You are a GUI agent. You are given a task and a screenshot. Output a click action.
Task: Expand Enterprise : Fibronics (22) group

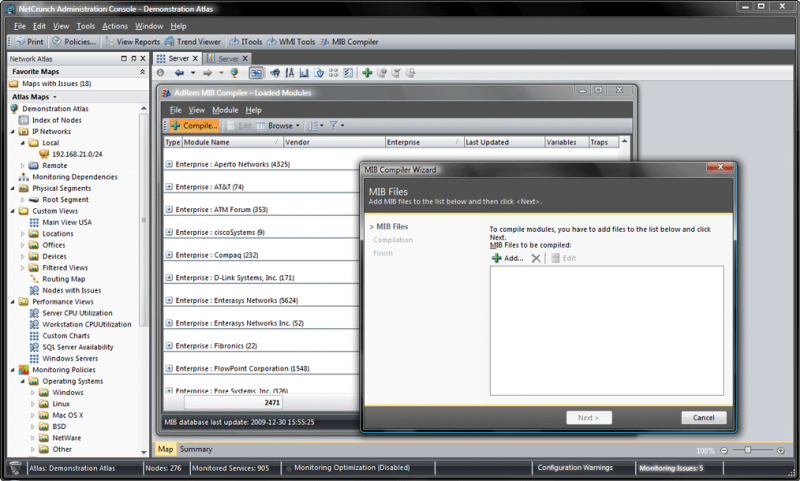tap(169, 346)
